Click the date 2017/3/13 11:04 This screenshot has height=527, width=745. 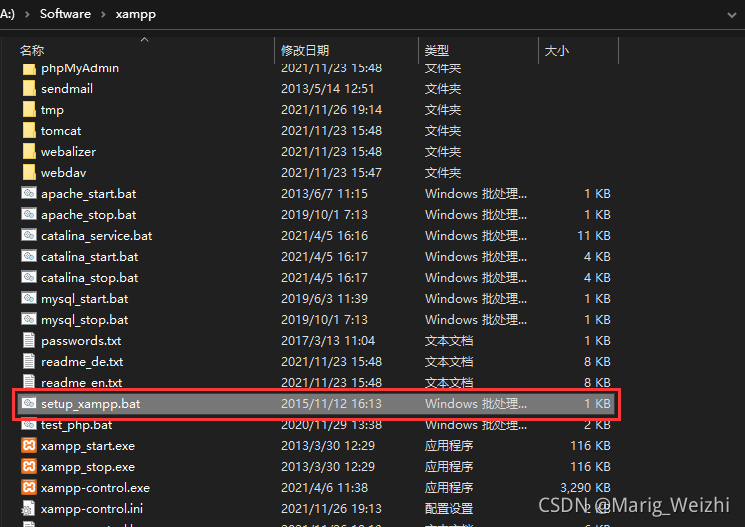pos(328,341)
